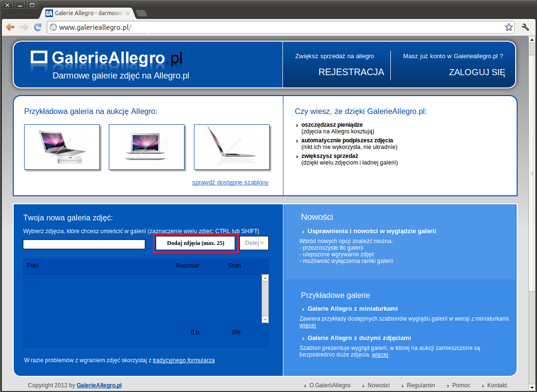
Task: Open 'Galerie Allegro z dużymi zdjęciami' link
Action: point(359,338)
